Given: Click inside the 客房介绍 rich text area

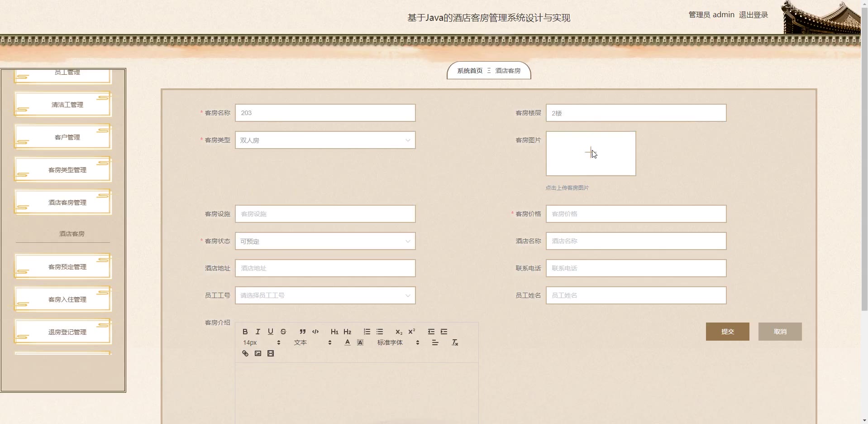Looking at the screenshot, I should [x=357, y=393].
